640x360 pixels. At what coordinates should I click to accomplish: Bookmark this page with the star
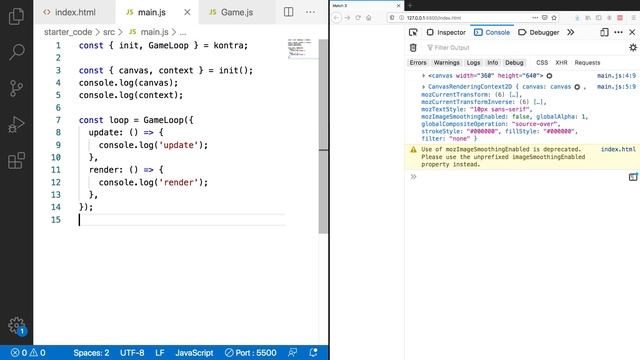coord(554,18)
